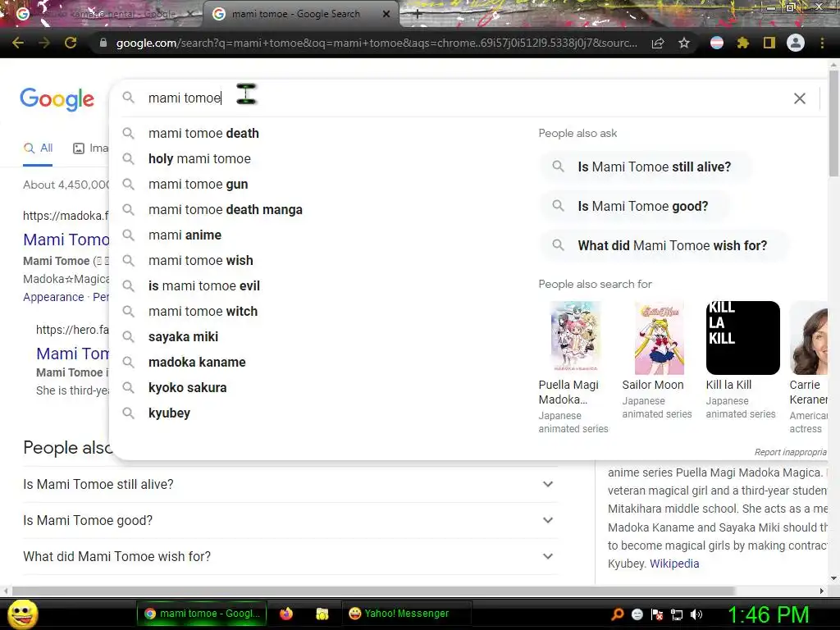Click the Google logo
Image resolution: width=840 pixels, height=630 pixels.
(x=57, y=99)
